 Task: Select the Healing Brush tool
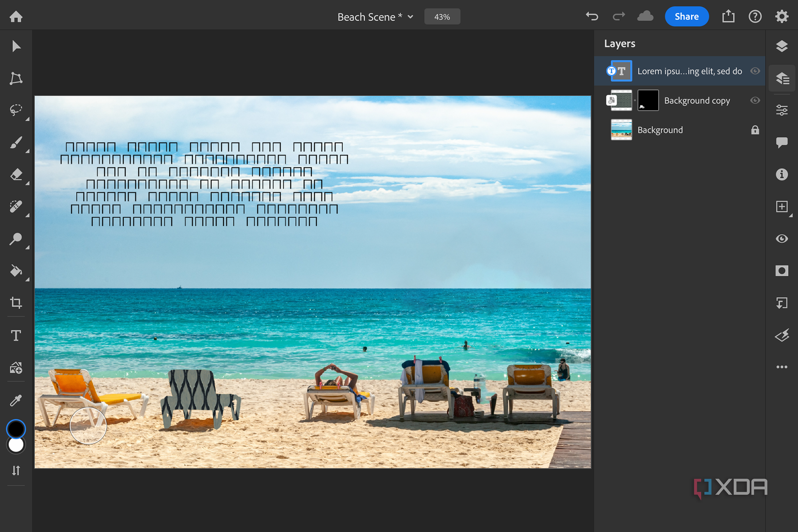[x=16, y=207]
